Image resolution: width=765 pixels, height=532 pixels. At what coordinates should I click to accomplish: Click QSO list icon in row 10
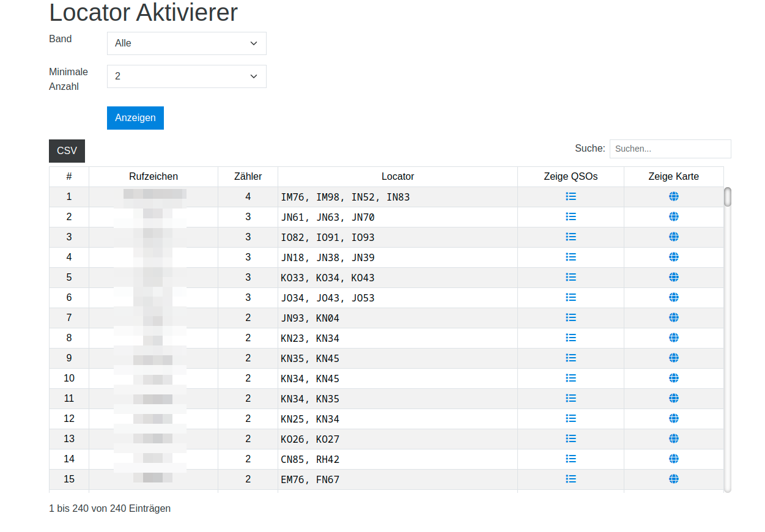pos(571,378)
